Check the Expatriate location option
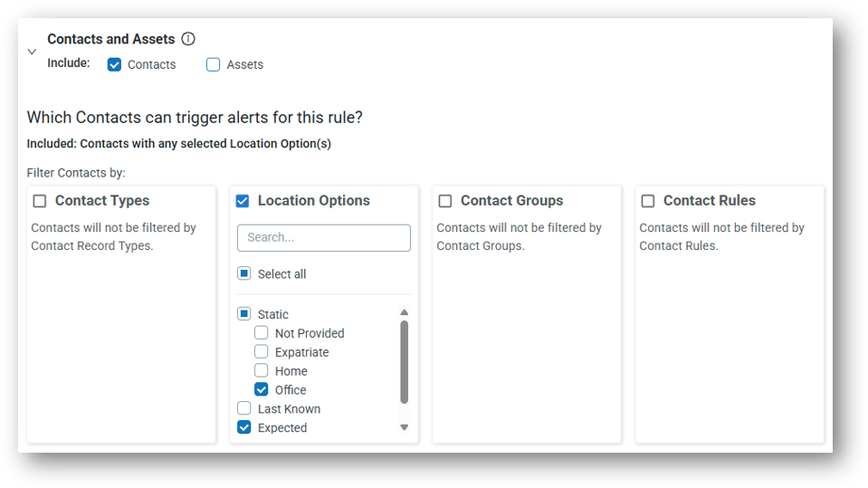This screenshot has height=488, width=868. pos(262,352)
